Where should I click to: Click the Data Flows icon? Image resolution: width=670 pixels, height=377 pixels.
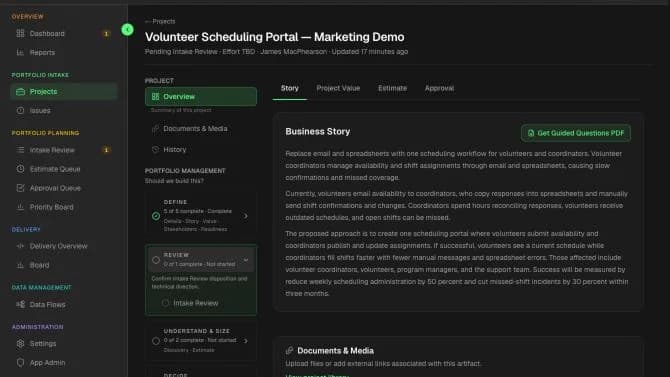tap(20, 304)
